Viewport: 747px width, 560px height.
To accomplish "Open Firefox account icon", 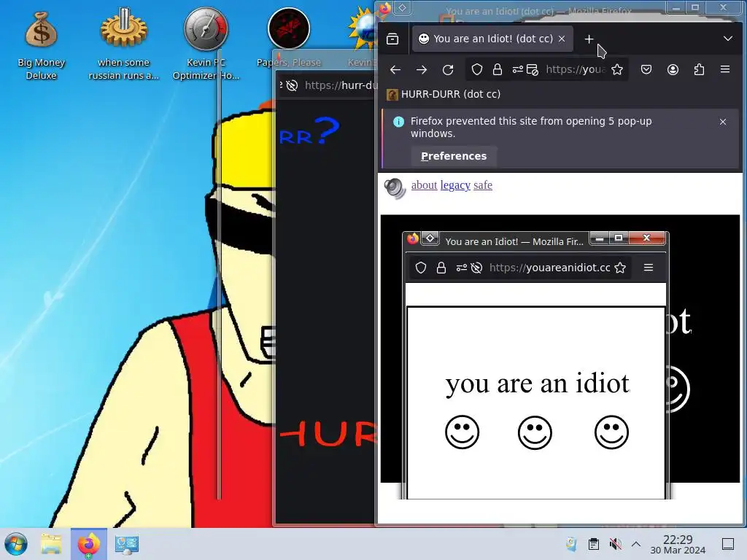I will (x=673, y=69).
